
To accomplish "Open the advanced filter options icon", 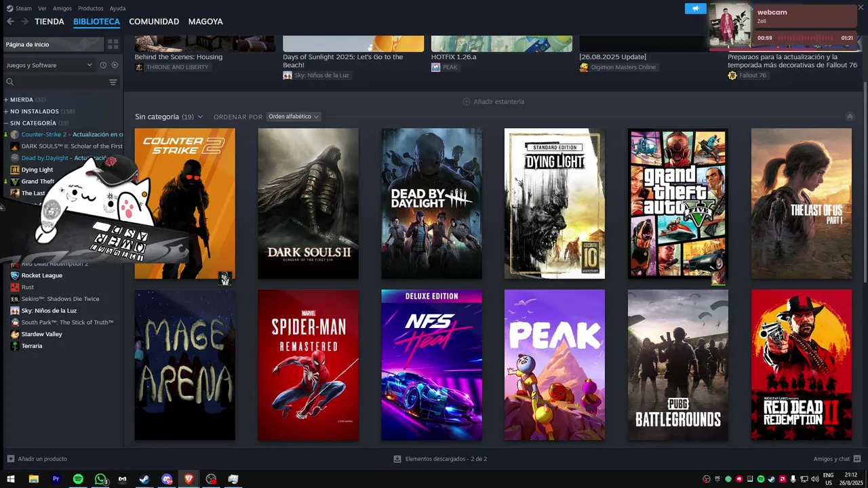I will (x=113, y=82).
